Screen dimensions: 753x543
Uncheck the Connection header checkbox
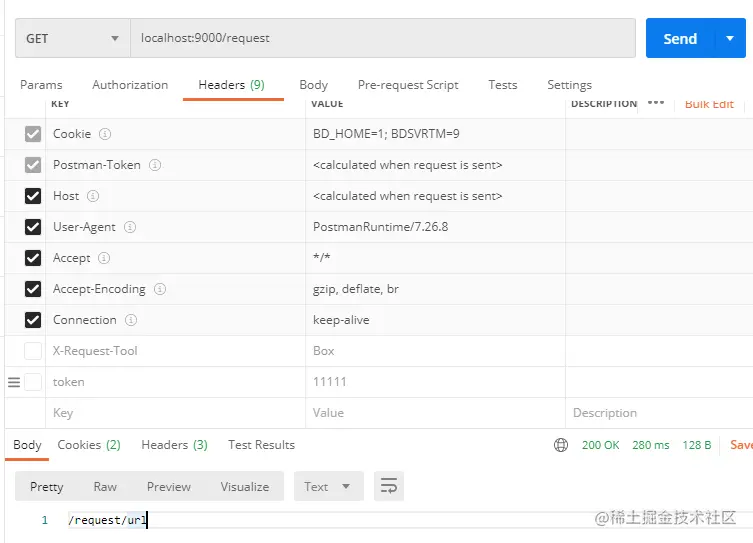point(33,320)
